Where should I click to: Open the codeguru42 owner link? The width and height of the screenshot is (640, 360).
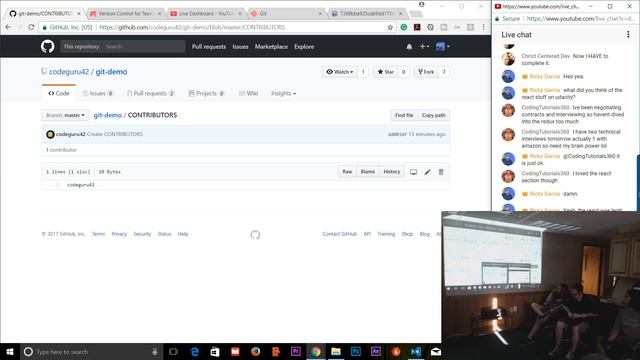tap(69, 72)
